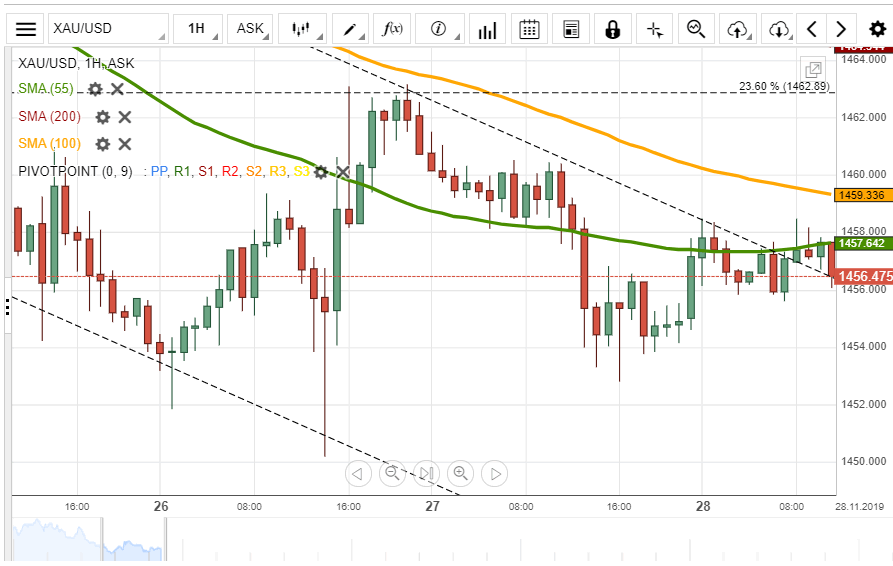Click the XAU/USD, 1H, ASK chart title
The height and width of the screenshot is (566, 893).
tap(76, 63)
